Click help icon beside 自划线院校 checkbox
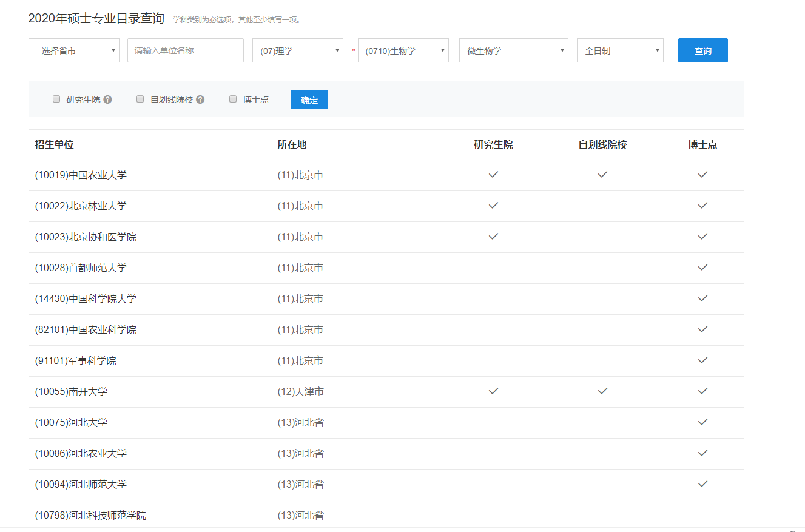This screenshot has width=805, height=532. click(x=200, y=99)
